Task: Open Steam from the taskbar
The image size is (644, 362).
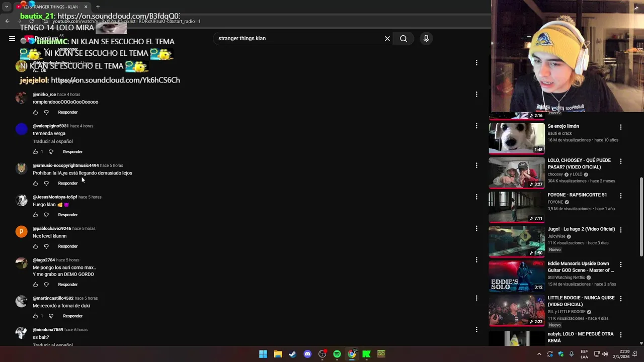Action: [x=292, y=354]
